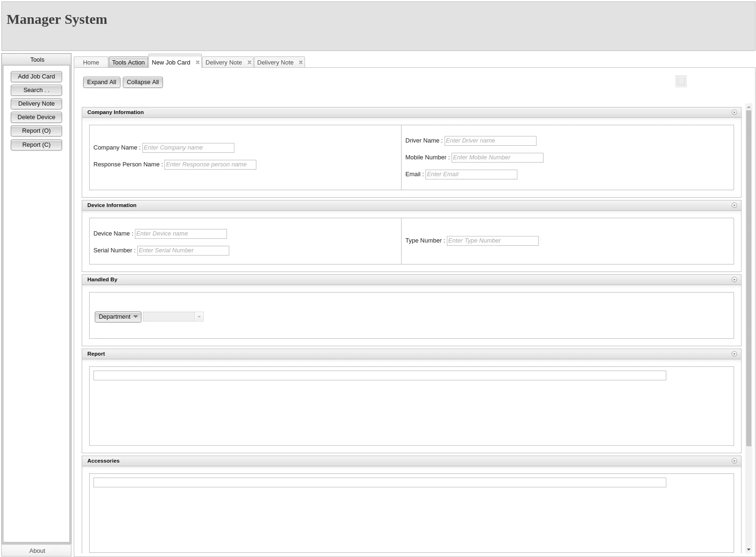Collapse the Company Information section via its arrow icon
This screenshot has height=557, width=756.
pos(734,113)
